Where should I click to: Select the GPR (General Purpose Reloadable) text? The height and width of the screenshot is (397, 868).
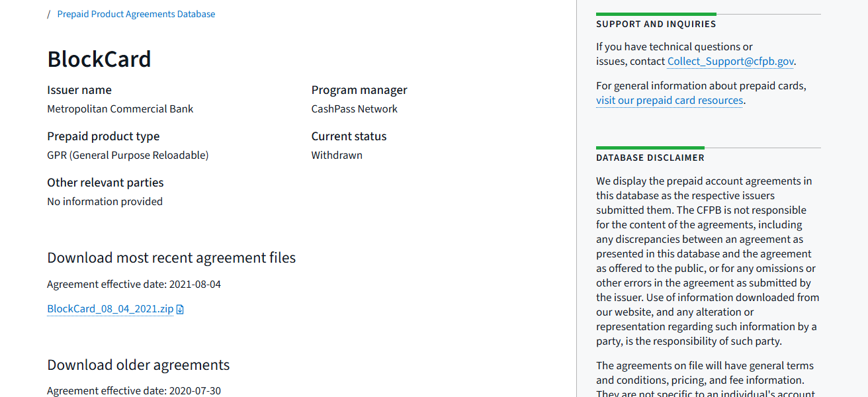[x=128, y=155]
